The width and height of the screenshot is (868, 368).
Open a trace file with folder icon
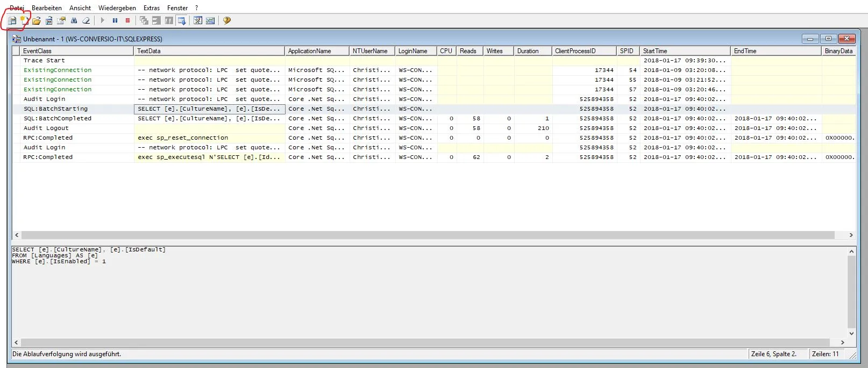tap(37, 21)
